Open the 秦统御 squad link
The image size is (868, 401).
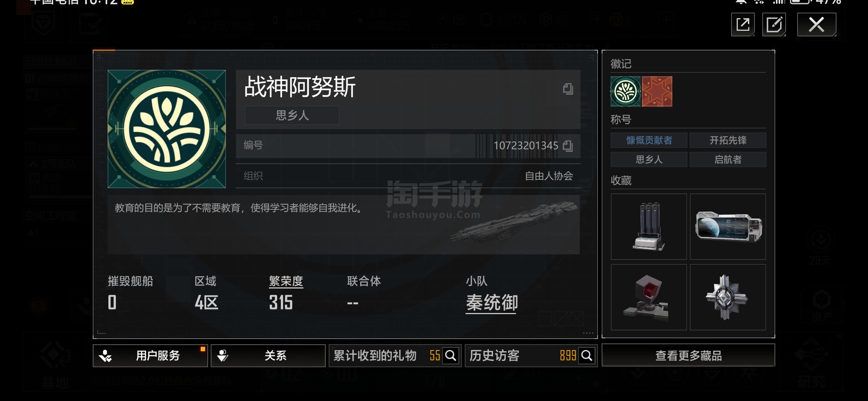(x=492, y=303)
